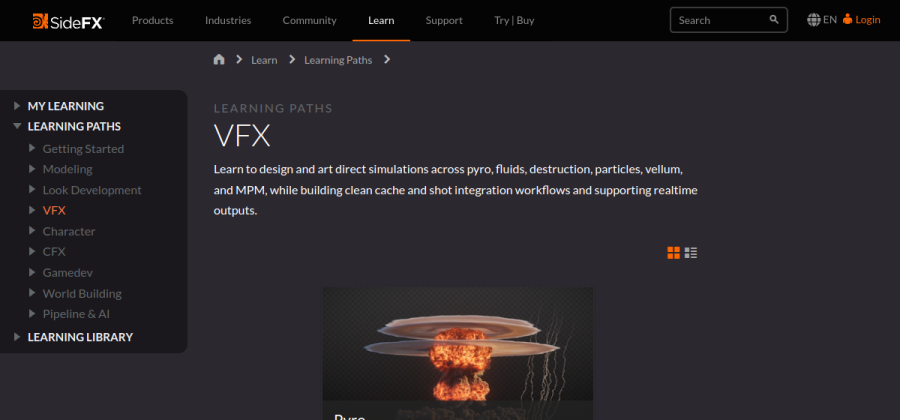Expand the Learning Library section arrow
This screenshot has height=420, width=900.
pos(17,337)
